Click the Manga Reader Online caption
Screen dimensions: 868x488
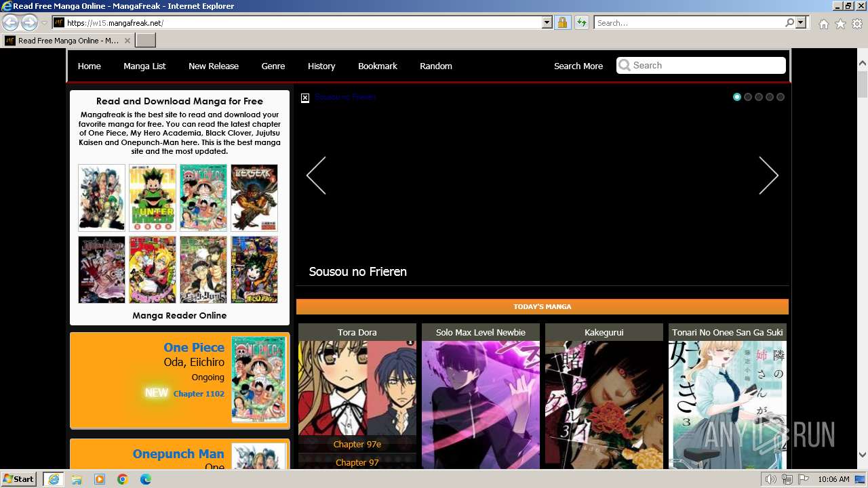point(180,315)
